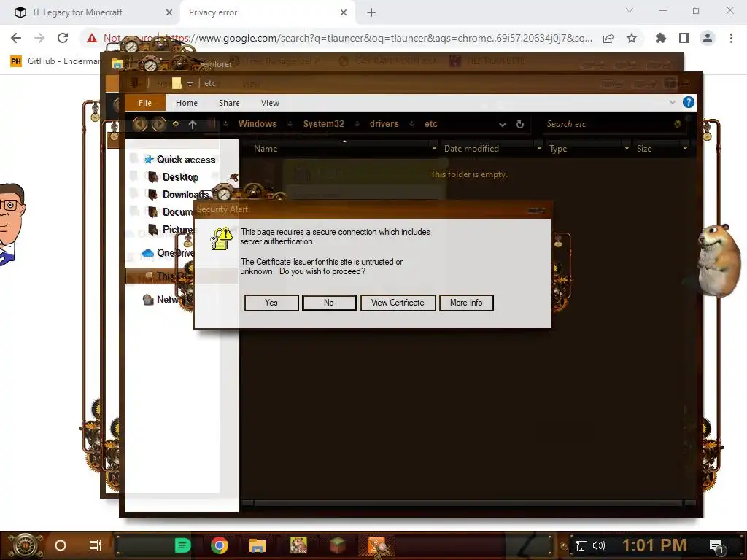The width and height of the screenshot is (747, 560).
Task: Open a new Chrome tab
Action: point(371,13)
